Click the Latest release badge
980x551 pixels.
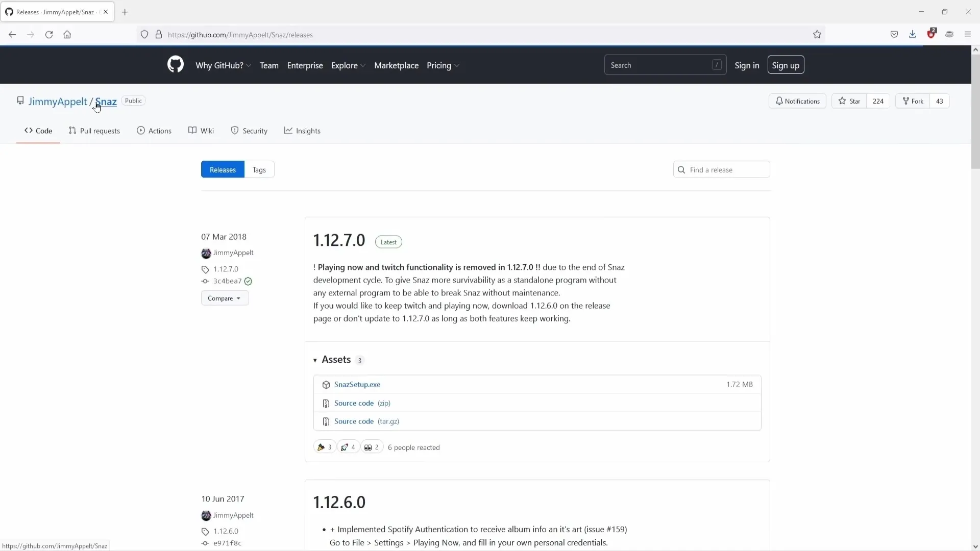click(388, 242)
